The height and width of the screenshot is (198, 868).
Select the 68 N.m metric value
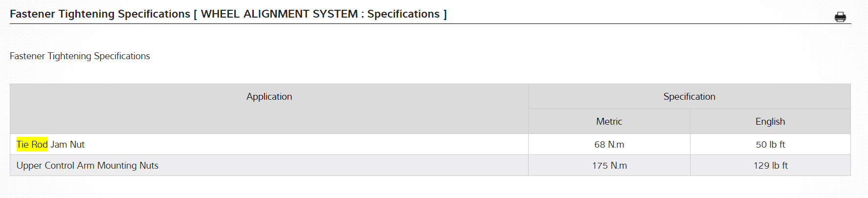(609, 145)
